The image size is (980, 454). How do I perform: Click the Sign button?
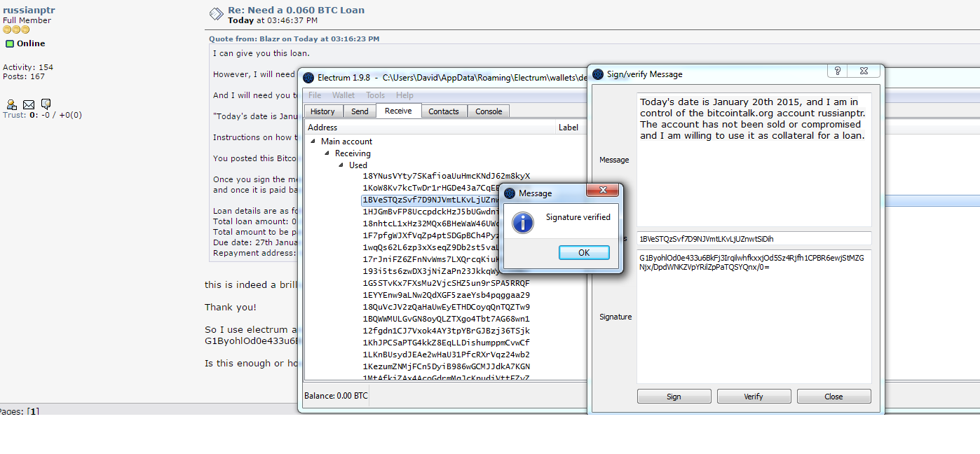[674, 397]
